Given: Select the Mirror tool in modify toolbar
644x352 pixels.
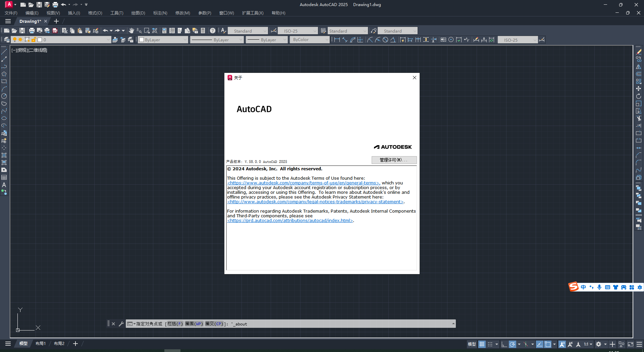Looking at the screenshot, I should point(639,67).
